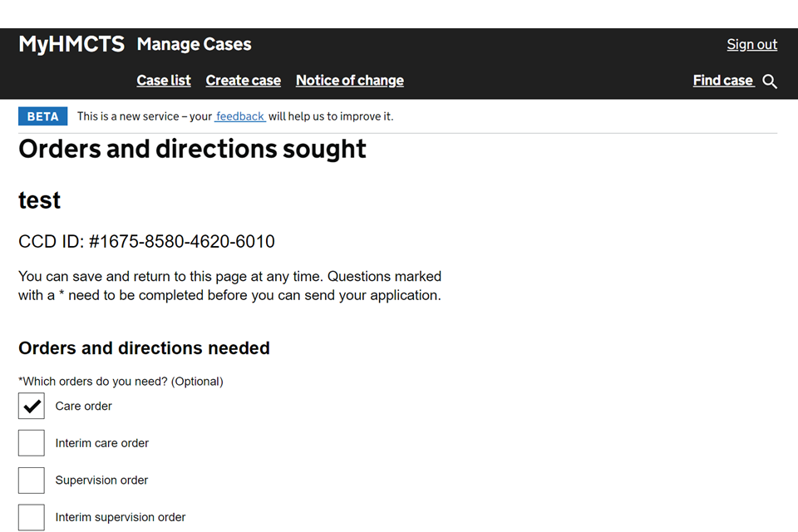Select Notice of change in navigation
The width and height of the screenshot is (798, 532).
(x=349, y=81)
